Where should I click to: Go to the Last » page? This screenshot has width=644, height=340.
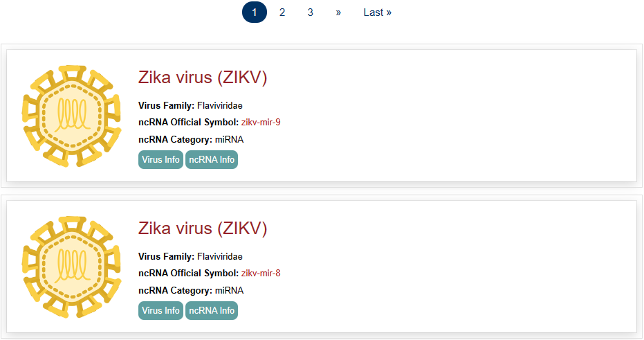pyautogui.click(x=378, y=12)
